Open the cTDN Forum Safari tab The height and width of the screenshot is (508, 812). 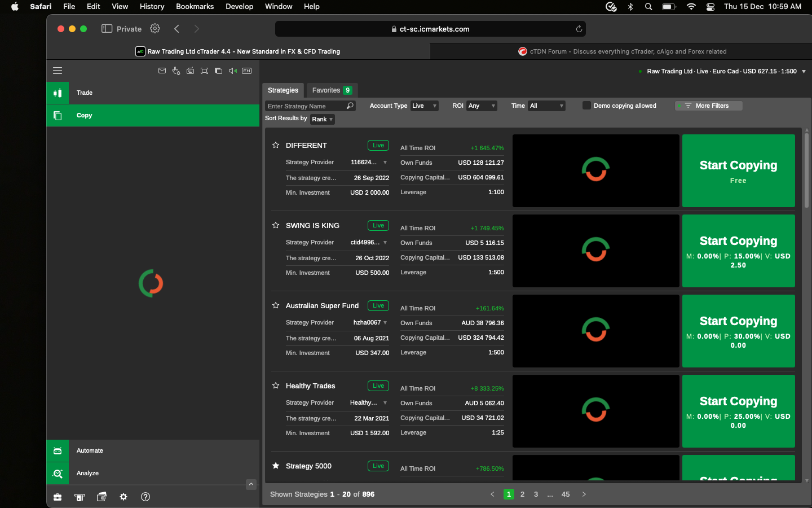tap(621, 51)
